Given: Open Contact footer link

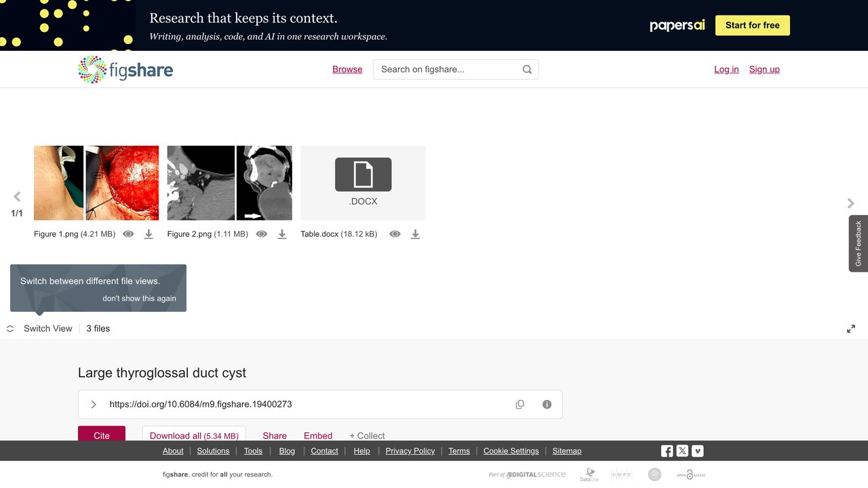Looking at the screenshot, I should tap(324, 451).
